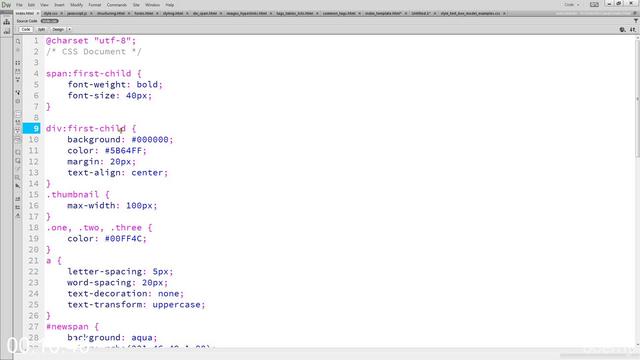The height and width of the screenshot is (360, 640).
Task: Open the View menu
Action: point(44,5)
